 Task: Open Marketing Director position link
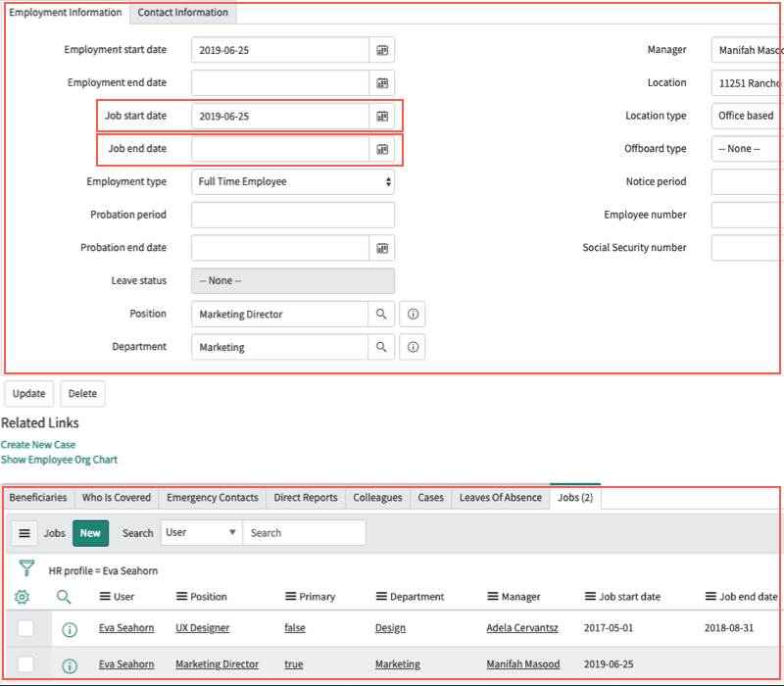coord(217,664)
